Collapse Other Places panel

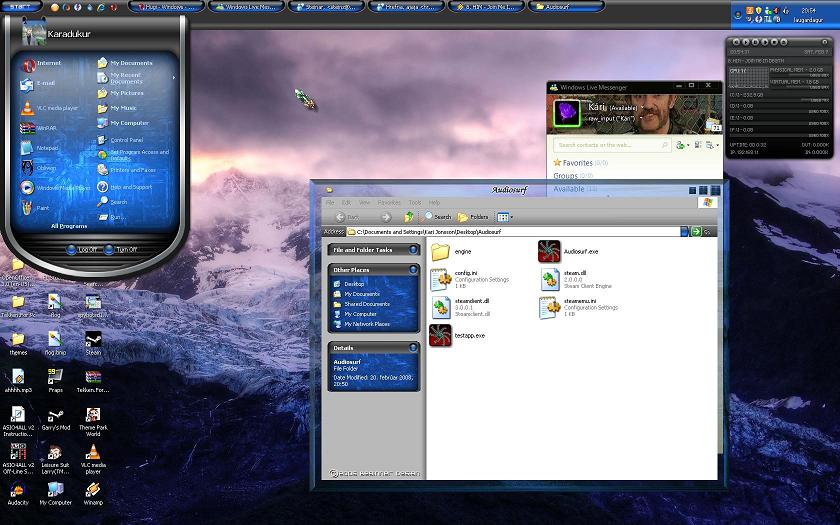coord(413,269)
